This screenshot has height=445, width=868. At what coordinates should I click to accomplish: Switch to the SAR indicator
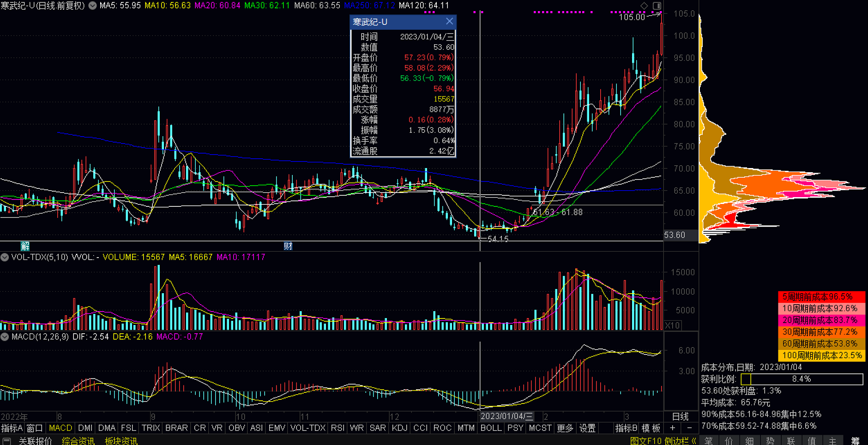tap(378, 428)
